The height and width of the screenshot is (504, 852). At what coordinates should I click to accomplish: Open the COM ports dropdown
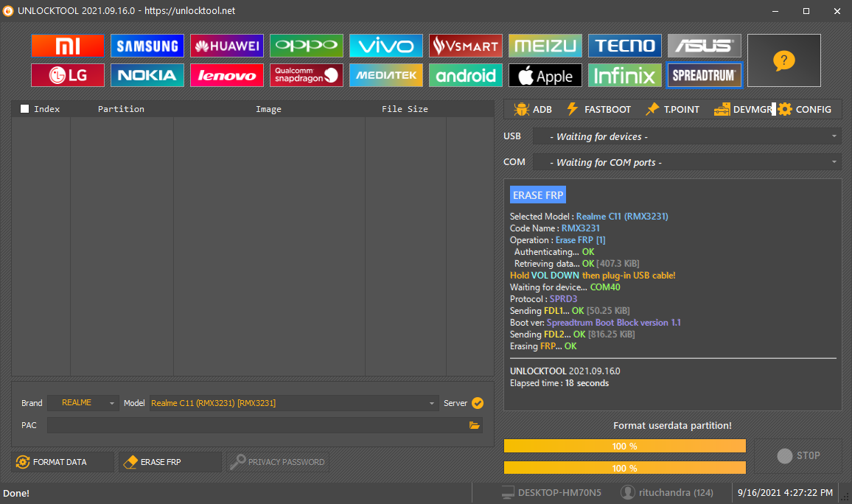click(x=687, y=162)
